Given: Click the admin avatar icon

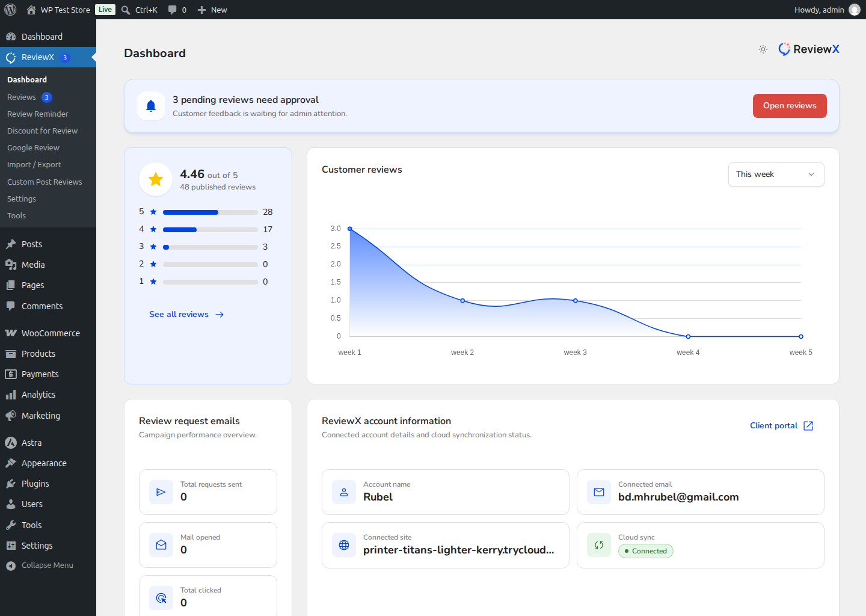Looking at the screenshot, I should click(x=855, y=10).
